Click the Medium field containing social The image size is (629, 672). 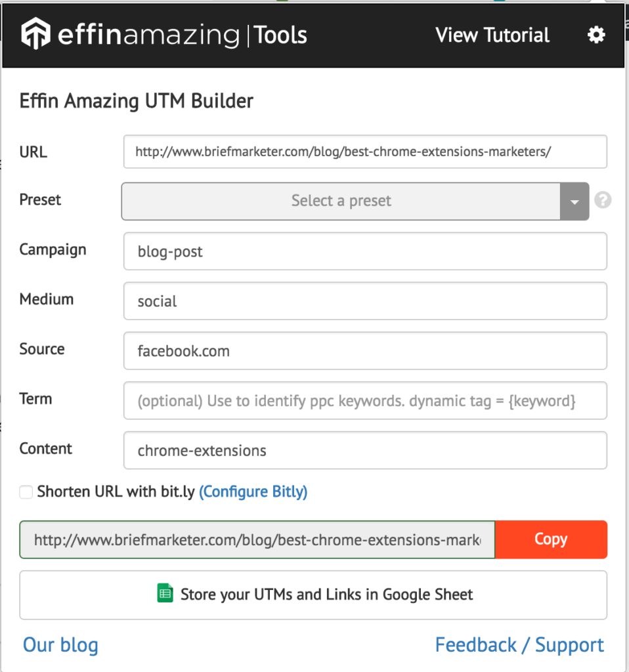pos(365,301)
